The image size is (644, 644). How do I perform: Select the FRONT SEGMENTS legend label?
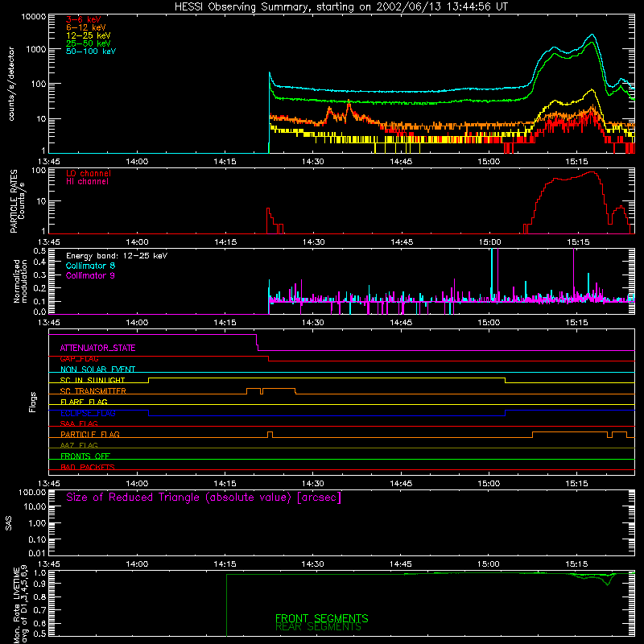tap(321, 618)
